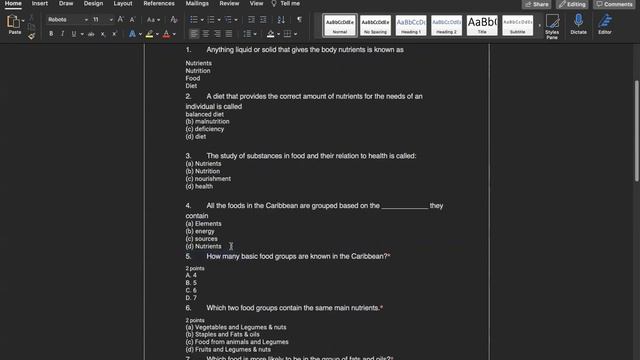Expand the styles gallery arrow
The image size is (640, 360).
(539, 25)
